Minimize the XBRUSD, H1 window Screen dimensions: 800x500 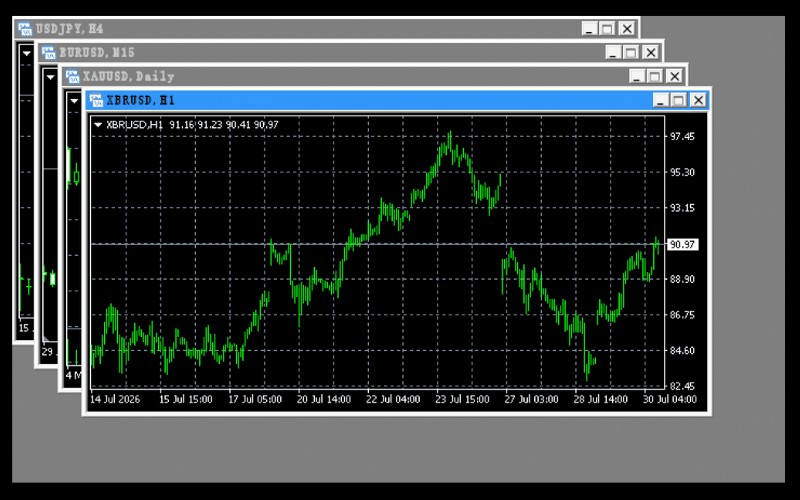661,100
